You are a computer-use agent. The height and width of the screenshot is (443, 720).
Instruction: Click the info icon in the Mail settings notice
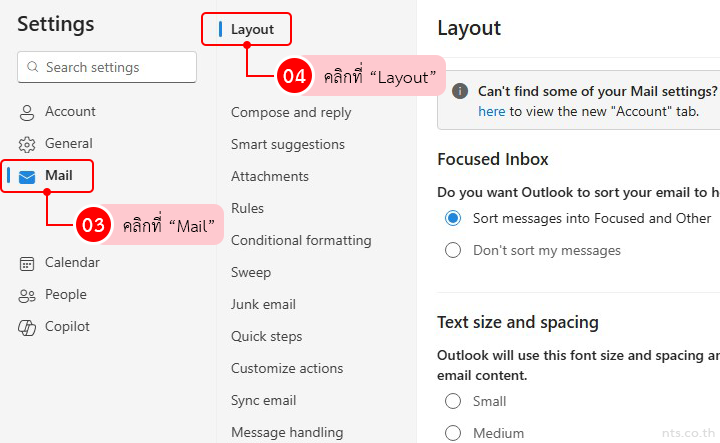pos(460,91)
